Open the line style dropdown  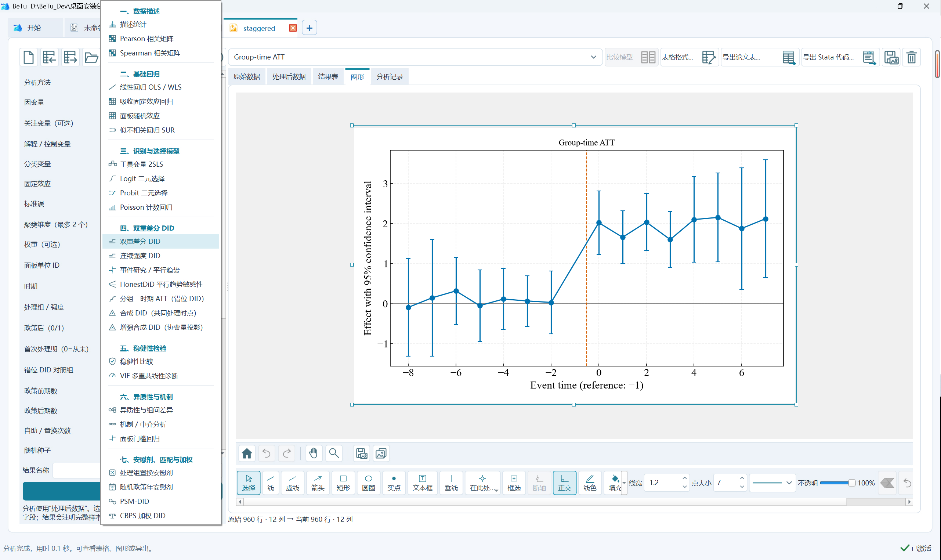coord(772,483)
